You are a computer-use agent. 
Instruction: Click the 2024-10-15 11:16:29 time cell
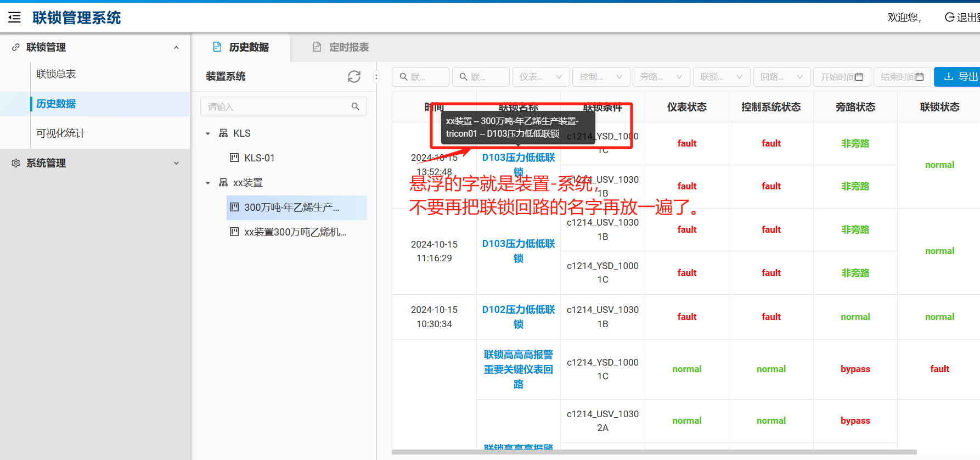click(434, 251)
